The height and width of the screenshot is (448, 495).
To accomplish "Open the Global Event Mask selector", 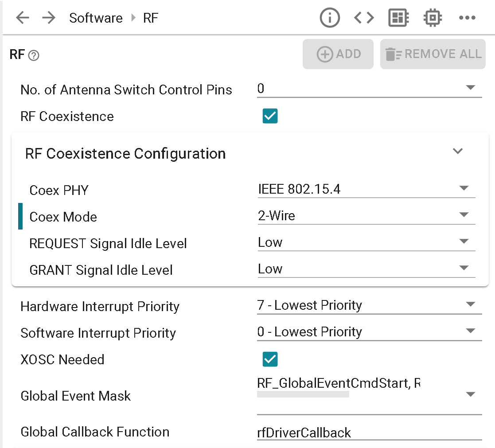I will click(470, 393).
